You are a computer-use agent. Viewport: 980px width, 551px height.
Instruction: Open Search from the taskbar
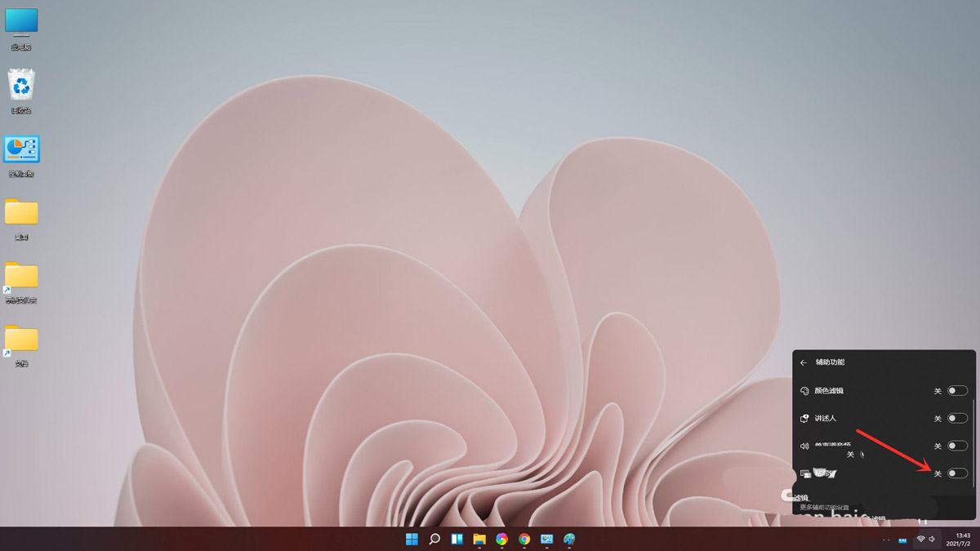coord(435,539)
